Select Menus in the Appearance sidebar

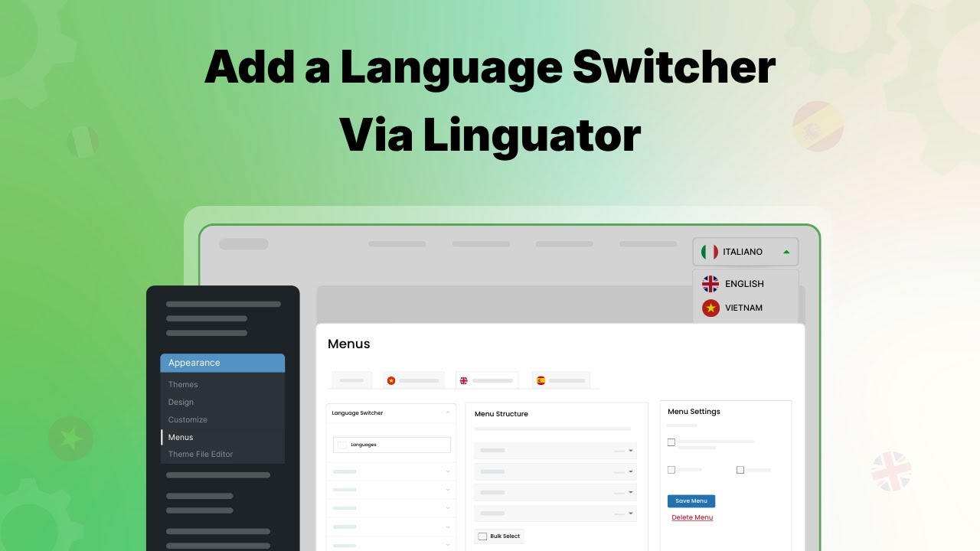[x=181, y=437]
